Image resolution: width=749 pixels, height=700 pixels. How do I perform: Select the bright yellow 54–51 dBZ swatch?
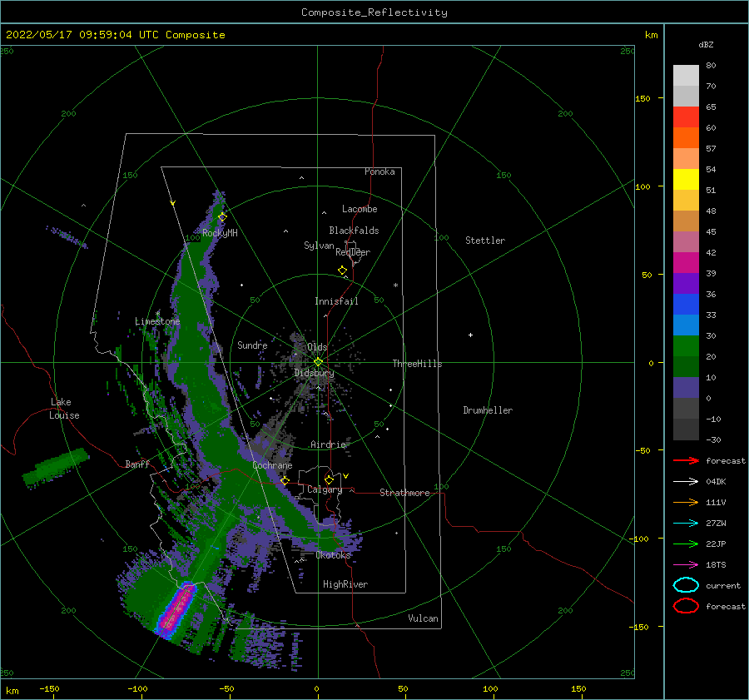[x=686, y=180]
